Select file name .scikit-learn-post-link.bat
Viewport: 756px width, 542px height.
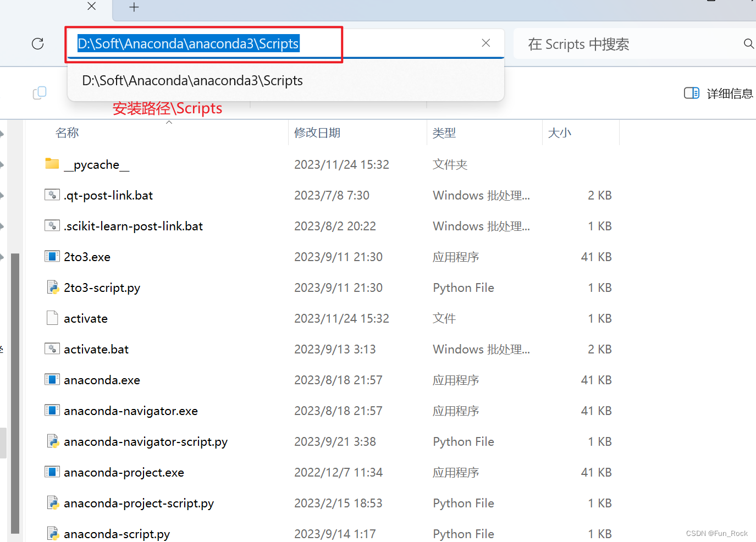[134, 226]
